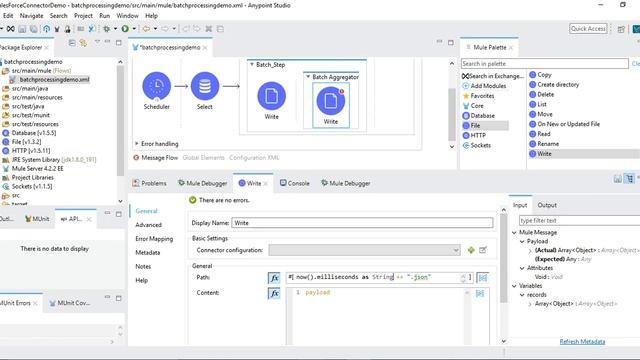Select the List file operation
Screen dimensions: 640x360
(538, 104)
